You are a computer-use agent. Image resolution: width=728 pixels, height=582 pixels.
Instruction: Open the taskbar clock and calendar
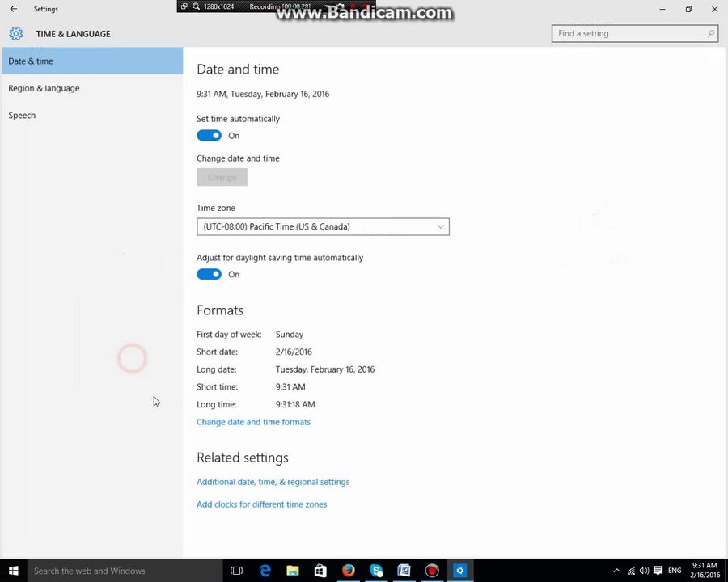point(705,571)
